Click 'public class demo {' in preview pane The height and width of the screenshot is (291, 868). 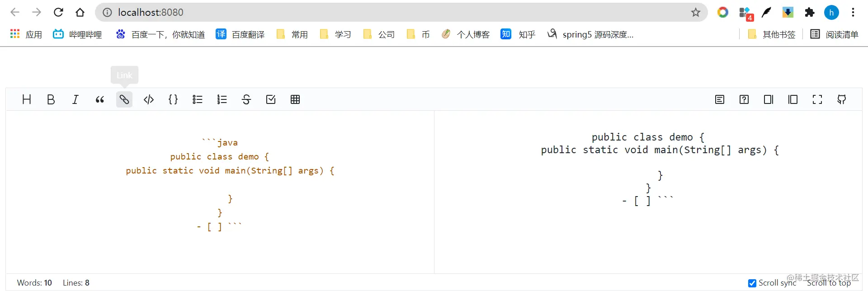tap(648, 137)
